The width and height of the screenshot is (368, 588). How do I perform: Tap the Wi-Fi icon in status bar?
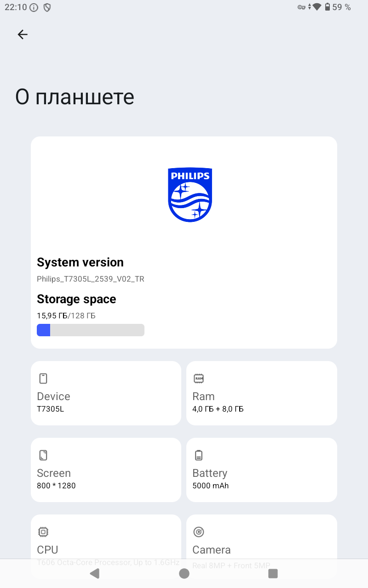(316, 7)
